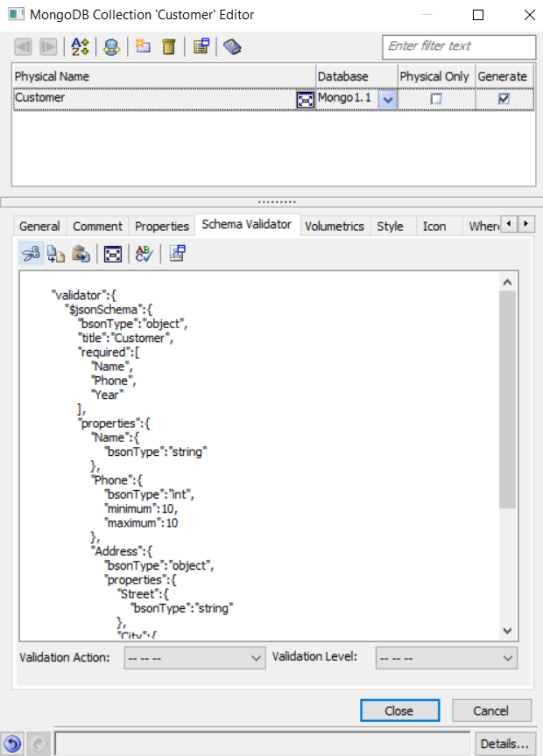543x756 pixels.
Task: Switch to the Comment tab
Action: [97, 226]
